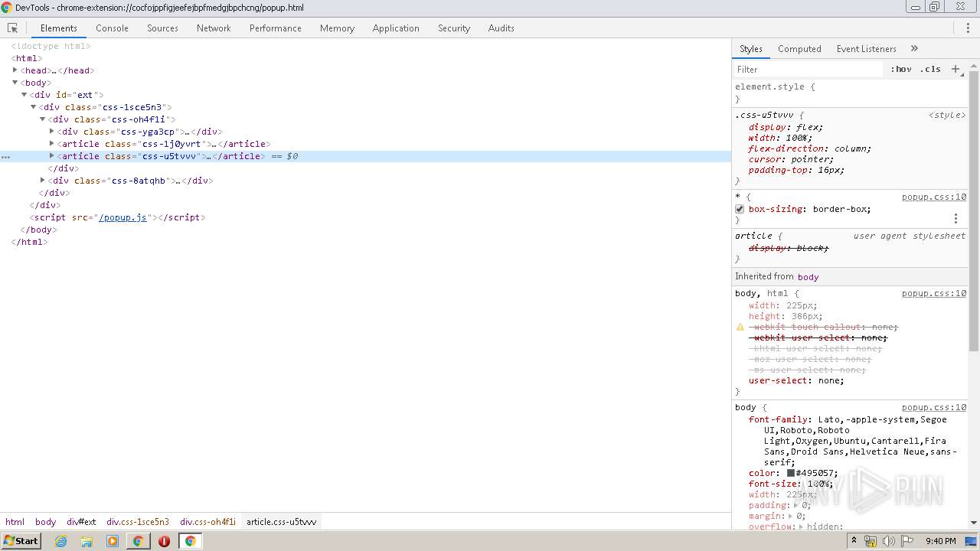Toggle the .cls classes pane

[x=931, y=69]
